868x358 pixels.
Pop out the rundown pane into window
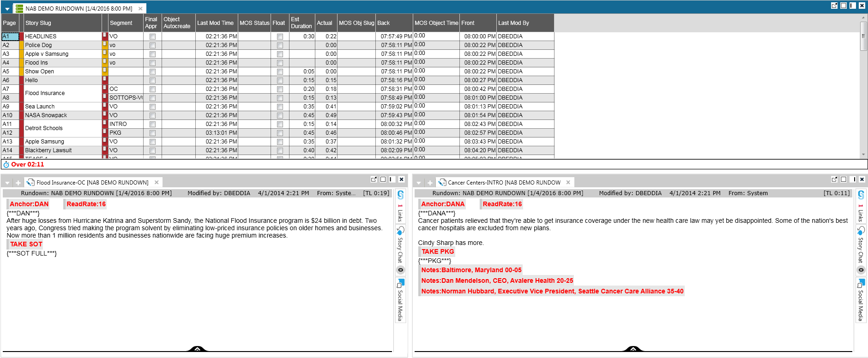(x=834, y=6)
